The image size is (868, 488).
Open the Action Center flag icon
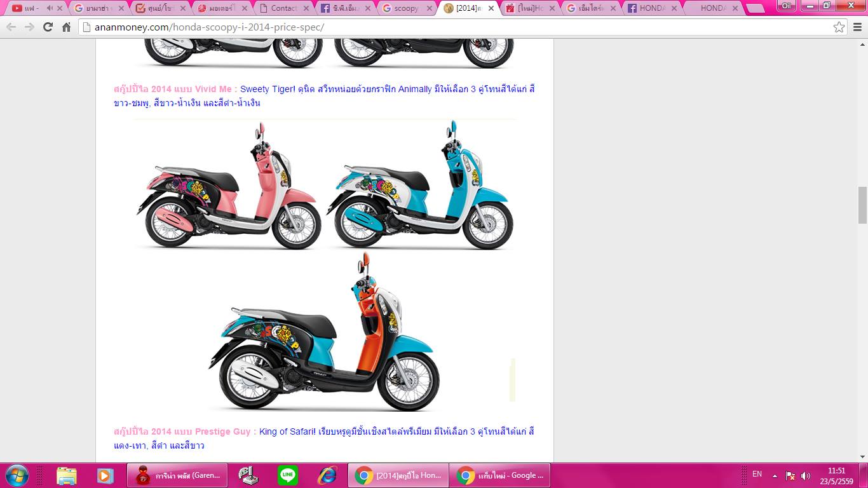tap(790, 475)
